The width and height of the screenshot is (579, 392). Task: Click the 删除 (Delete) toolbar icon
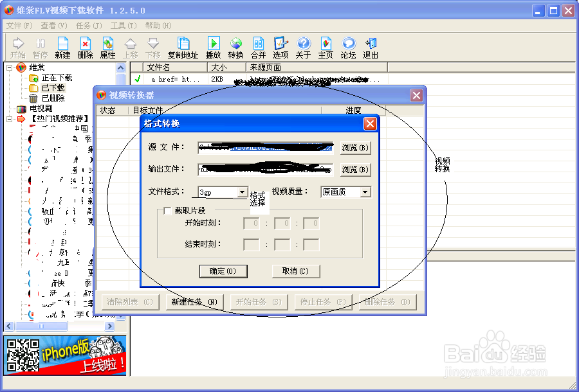click(86, 48)
